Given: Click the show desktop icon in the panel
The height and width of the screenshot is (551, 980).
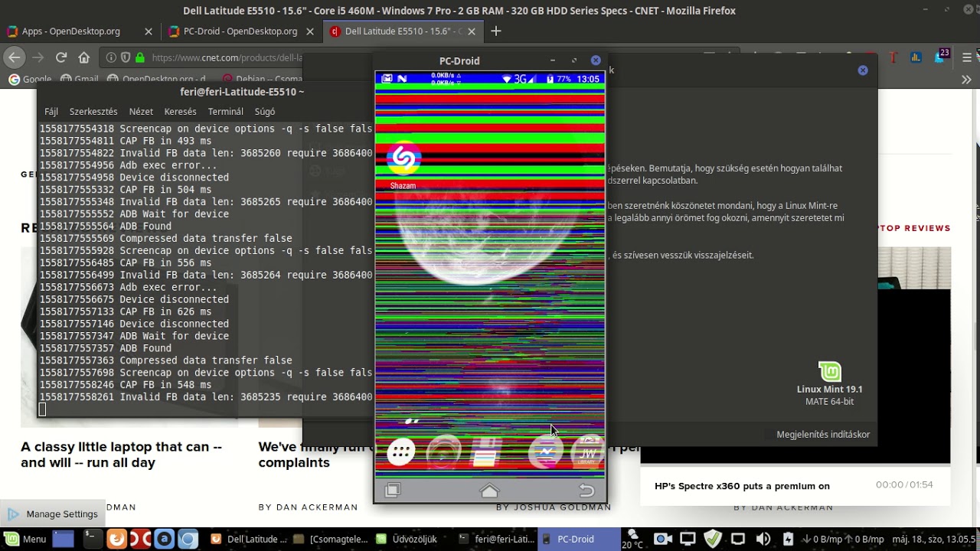Looking at the screenshot, I should (x=64, y=540).
